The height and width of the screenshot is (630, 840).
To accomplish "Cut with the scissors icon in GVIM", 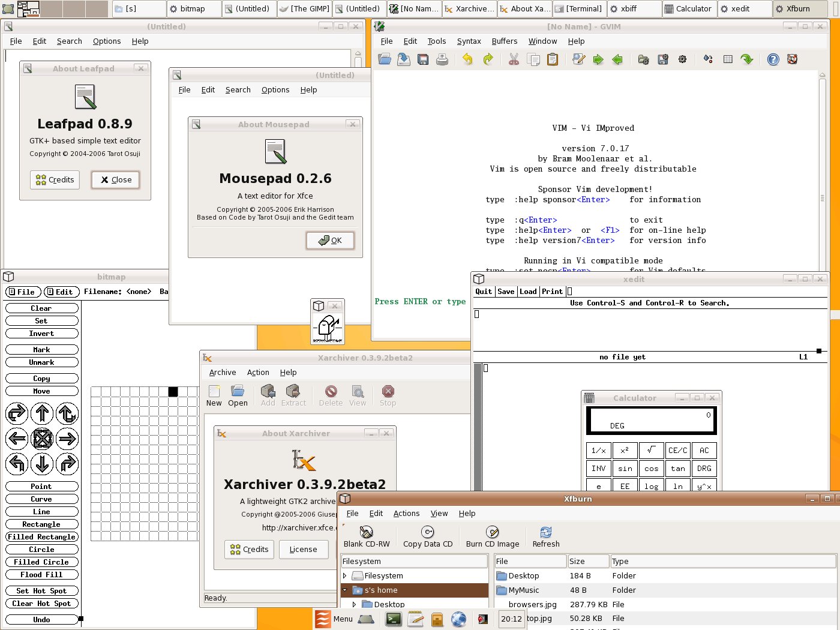I will [514, 59].
